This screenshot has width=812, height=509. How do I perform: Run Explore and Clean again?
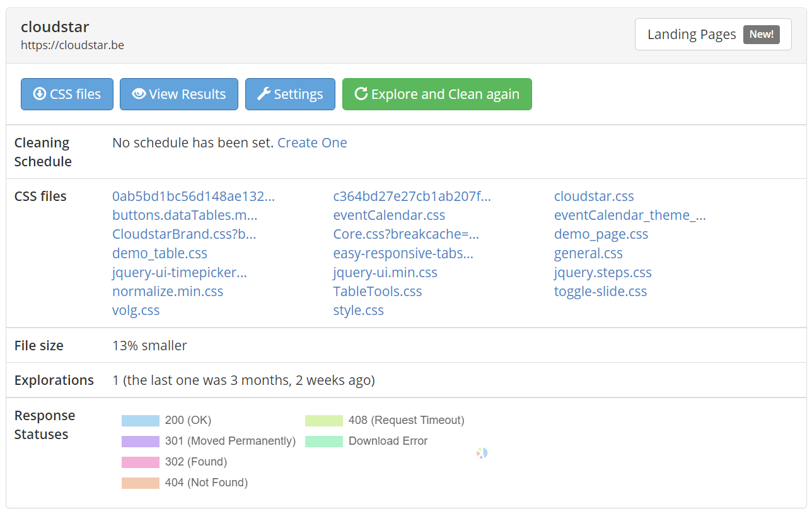437,94
